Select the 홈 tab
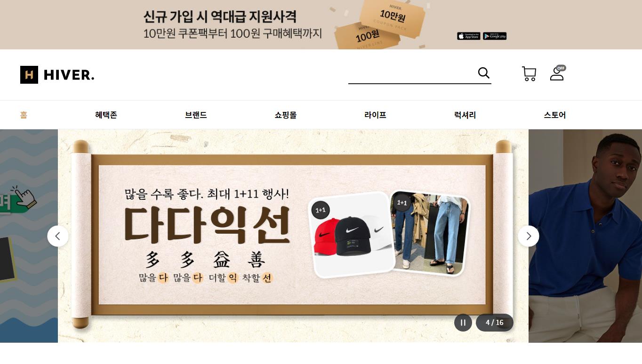The width and height of the screenshot is (642, 364). pos(24,115)
